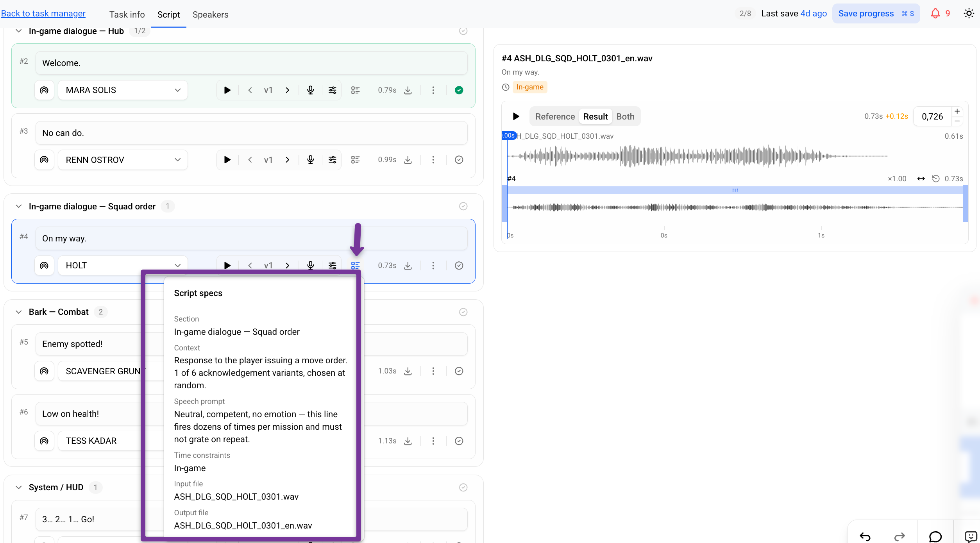Open audio settings sliders for line #2
This screenshot has height=543, width=980.
click(332, 90)
